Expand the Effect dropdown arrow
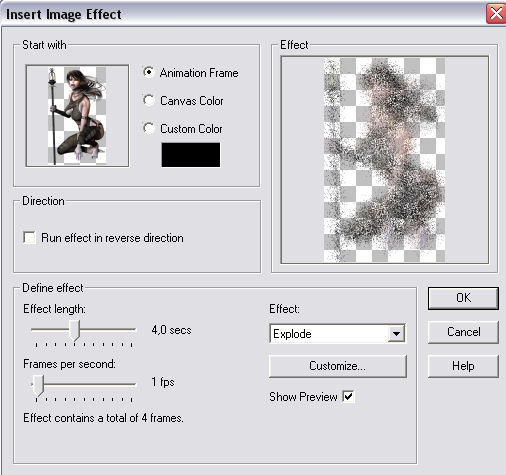 396,333
